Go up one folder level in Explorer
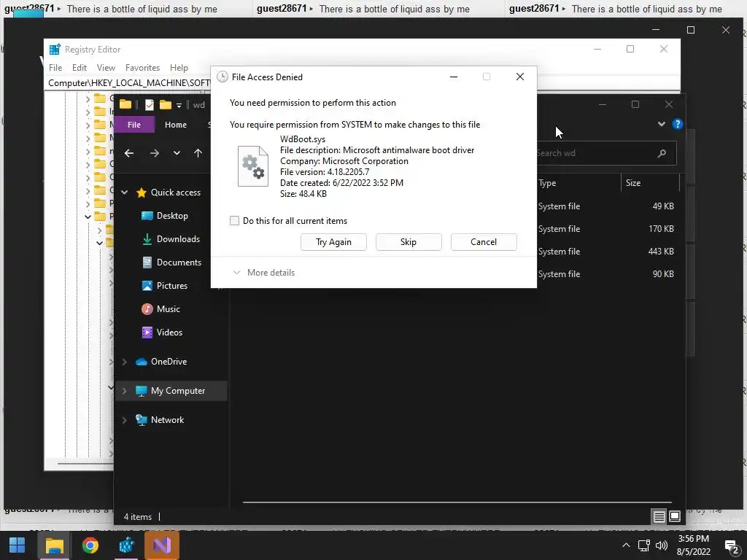 point(198,153)
